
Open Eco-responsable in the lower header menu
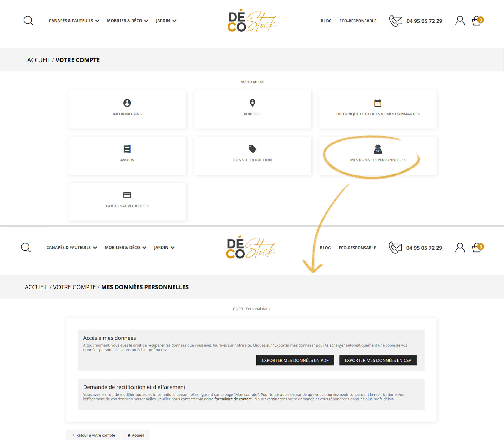pos(357,248)
